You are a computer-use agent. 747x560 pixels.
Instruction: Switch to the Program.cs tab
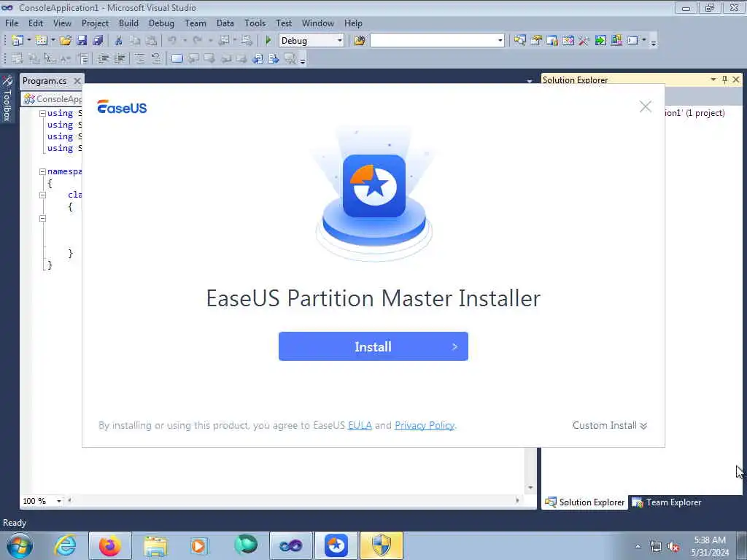point(44,81)
